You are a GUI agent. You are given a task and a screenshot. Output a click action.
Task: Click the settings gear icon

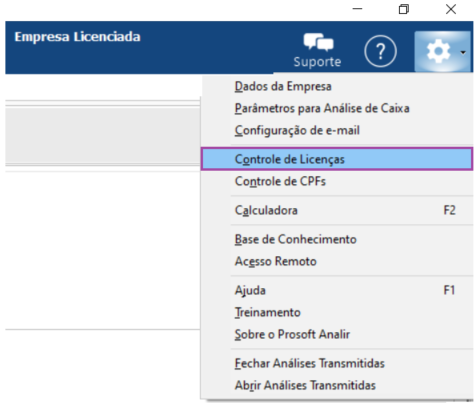click(x=438, y=51)
